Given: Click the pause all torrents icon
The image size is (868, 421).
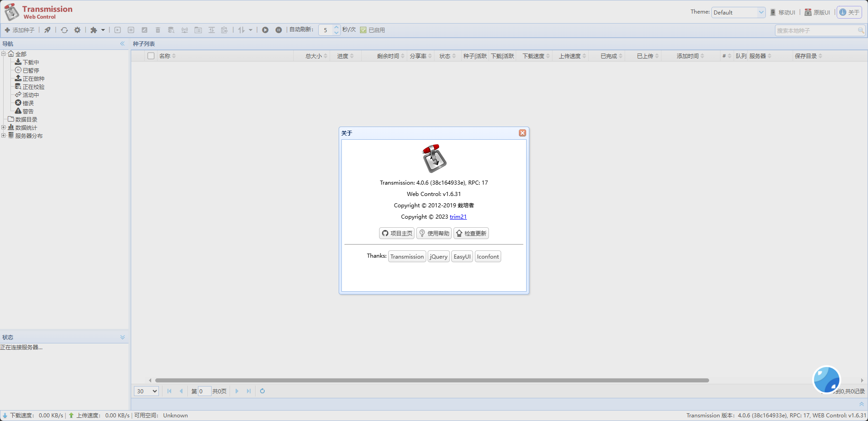Looking at the screenshot, I should (x=278, y=30).
